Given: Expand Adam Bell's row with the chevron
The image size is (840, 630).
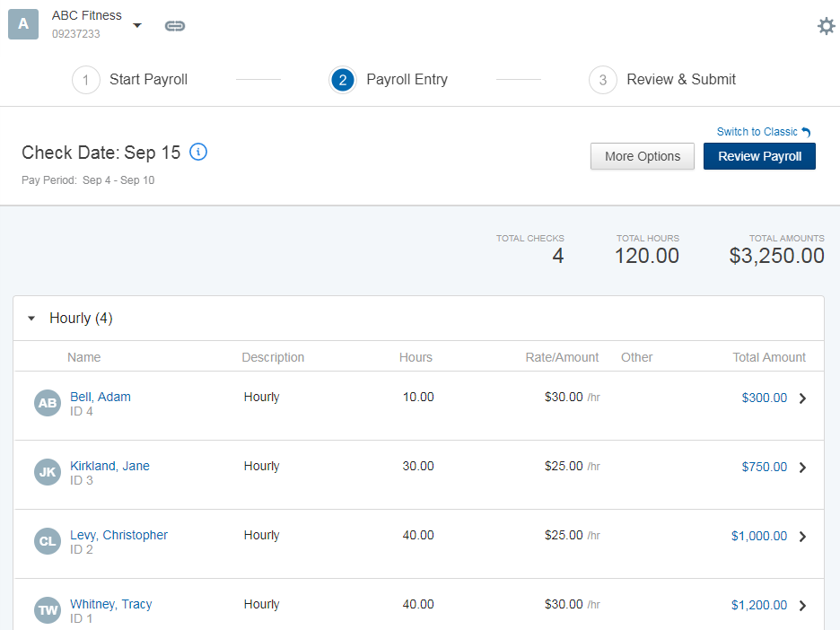Looking at the screenshot, I should pos(802,398).
